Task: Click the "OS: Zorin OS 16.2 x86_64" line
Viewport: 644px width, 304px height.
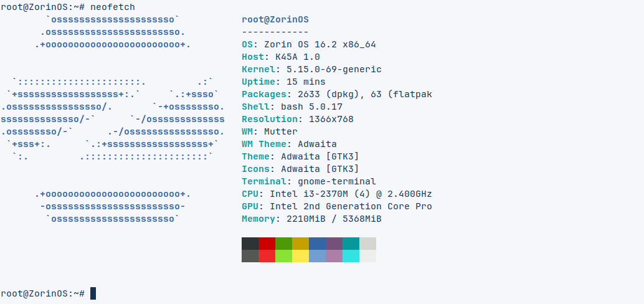Action: click(x=309, y=44)
